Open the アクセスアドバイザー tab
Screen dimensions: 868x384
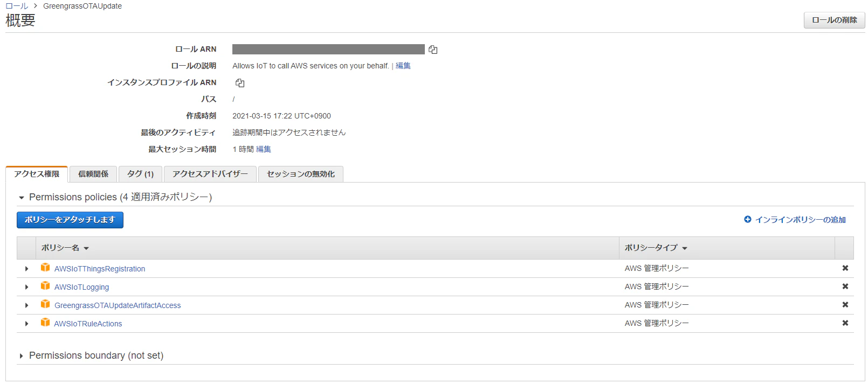coord(210,174)
